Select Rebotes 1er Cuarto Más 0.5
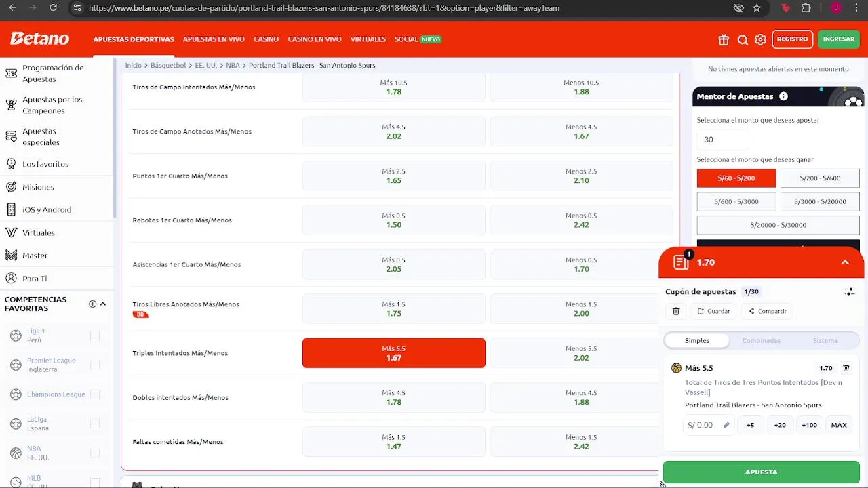This screenshot has height=488, width=868. (393, 220)
